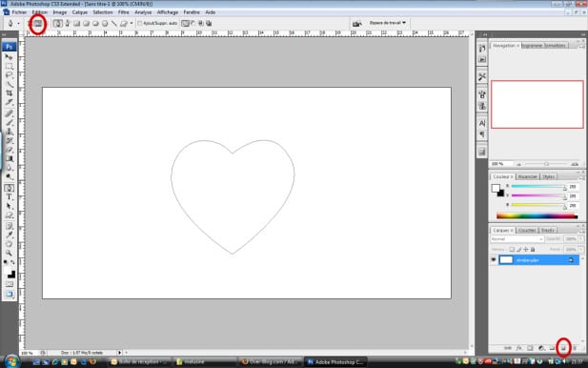
Task: Add layer mask button
Action: [x=530, y=348]
